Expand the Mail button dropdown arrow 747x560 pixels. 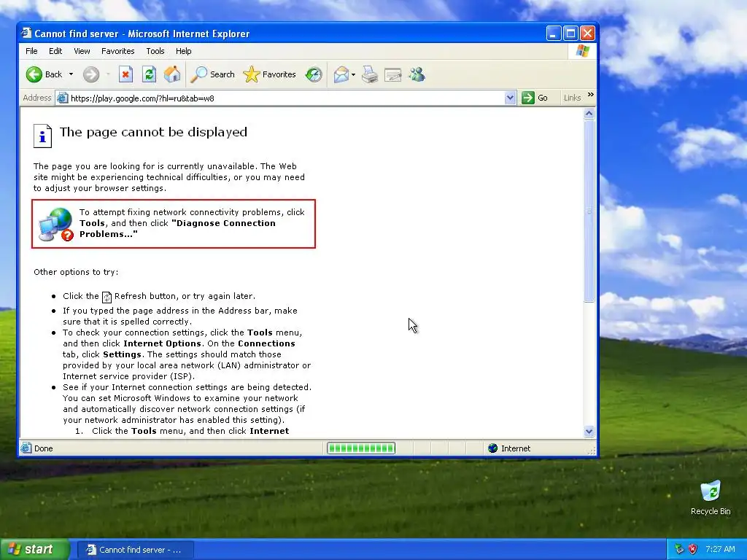click(x=353, y=74)
